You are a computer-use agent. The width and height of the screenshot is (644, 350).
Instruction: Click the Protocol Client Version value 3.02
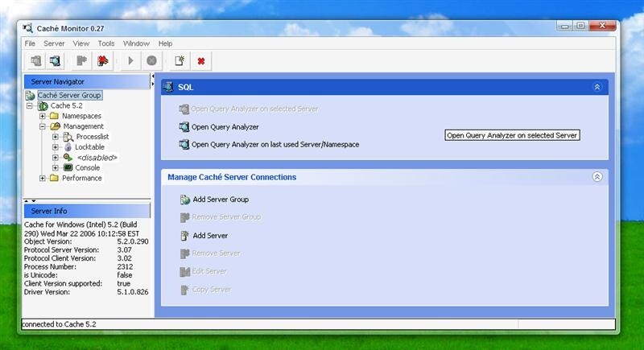(125, 258)
